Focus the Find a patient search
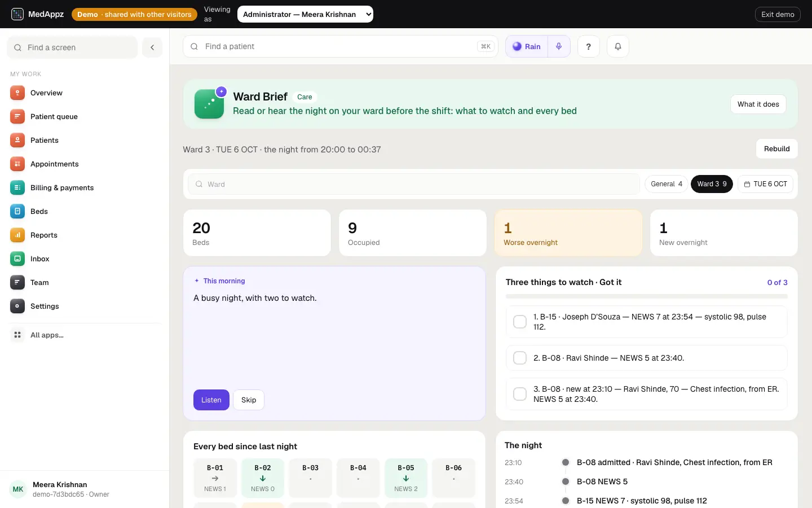 coord(341,46)
